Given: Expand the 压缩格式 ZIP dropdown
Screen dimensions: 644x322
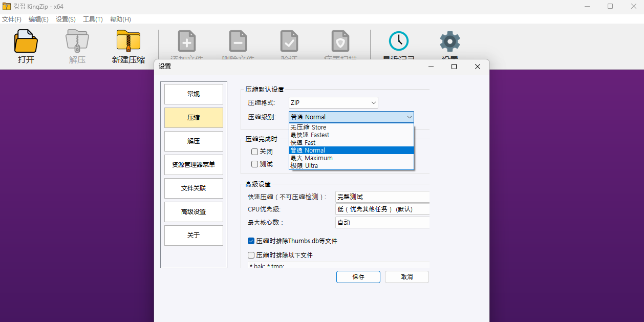Looking at the screenshot, I should [x=333, y=103].
